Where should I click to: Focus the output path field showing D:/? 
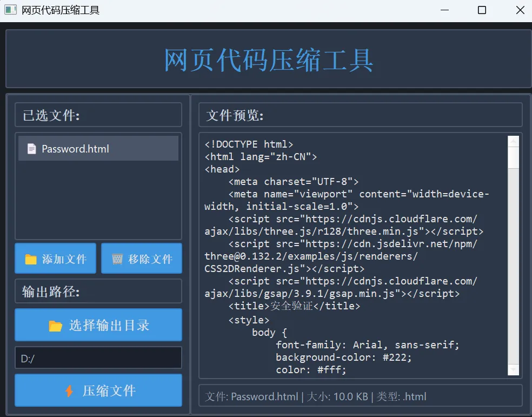tap(98, 358)
